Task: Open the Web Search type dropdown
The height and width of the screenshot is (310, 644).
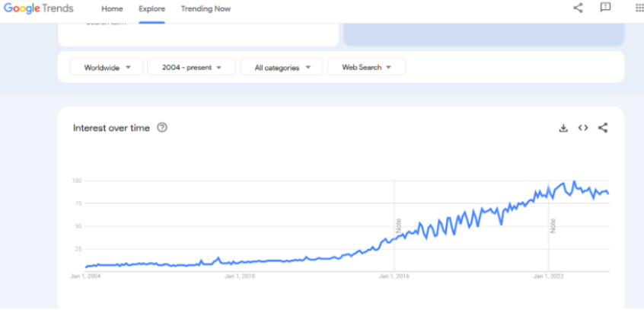Action: pos(366,67)
